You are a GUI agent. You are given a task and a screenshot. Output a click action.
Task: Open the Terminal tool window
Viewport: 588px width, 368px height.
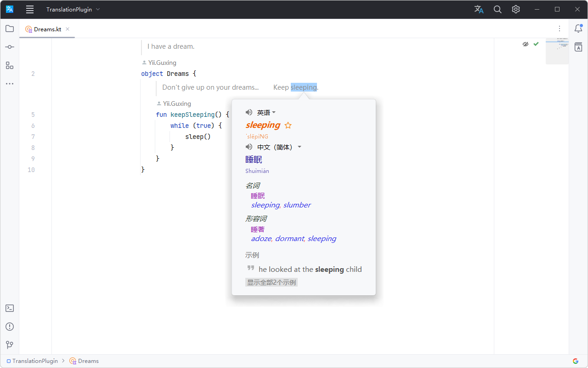point(9,308)
